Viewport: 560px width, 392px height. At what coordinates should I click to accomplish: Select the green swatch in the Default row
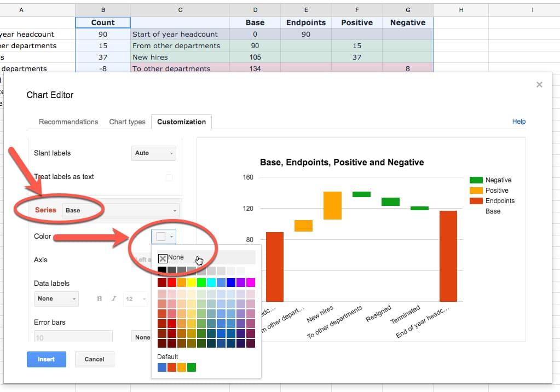pyautogui.click(x=192, y=367)
